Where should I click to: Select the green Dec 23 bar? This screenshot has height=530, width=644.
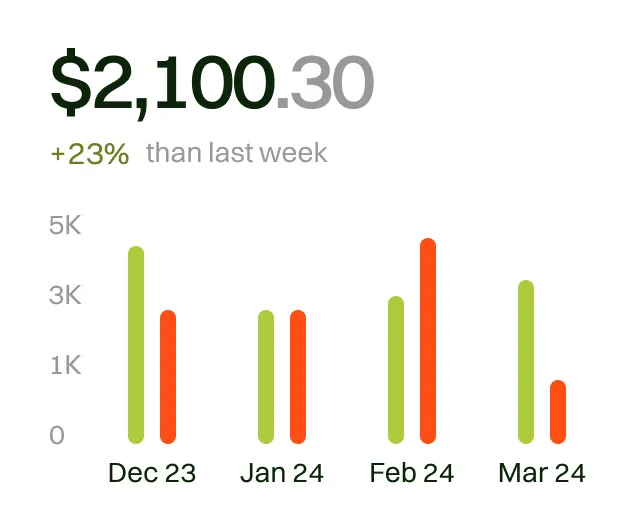[136, 345]
